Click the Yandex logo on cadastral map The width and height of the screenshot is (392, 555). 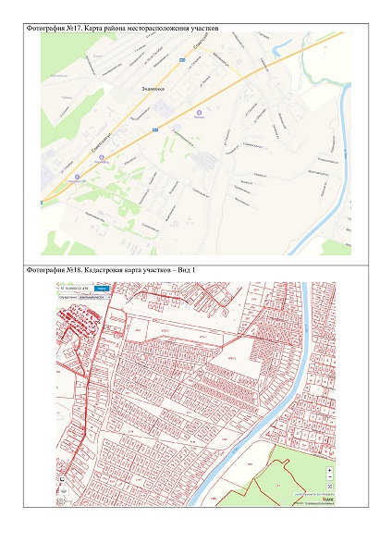(328, 499)
